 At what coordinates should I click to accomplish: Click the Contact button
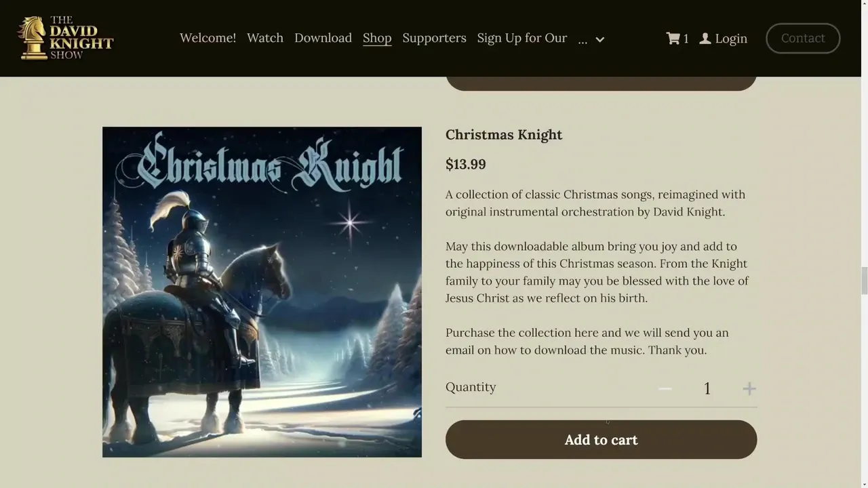[803, 38]
